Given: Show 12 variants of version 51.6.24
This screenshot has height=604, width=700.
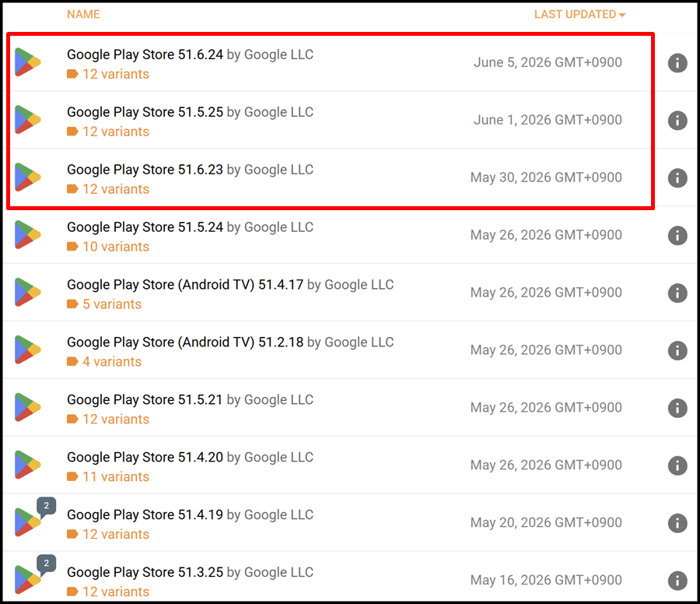Looking at the screenshot, I should 108,74.
